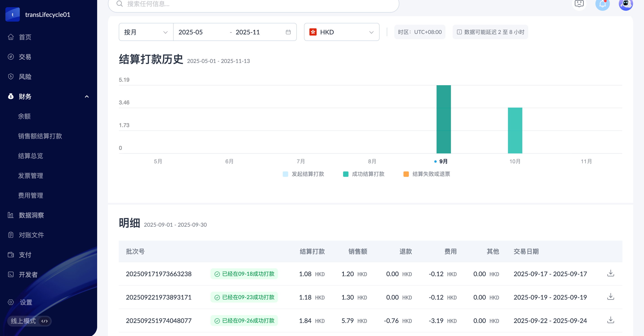This screenshot has height=336, width=644.
Task: Collapse the 财务 sidebar section
Action: 87,96
